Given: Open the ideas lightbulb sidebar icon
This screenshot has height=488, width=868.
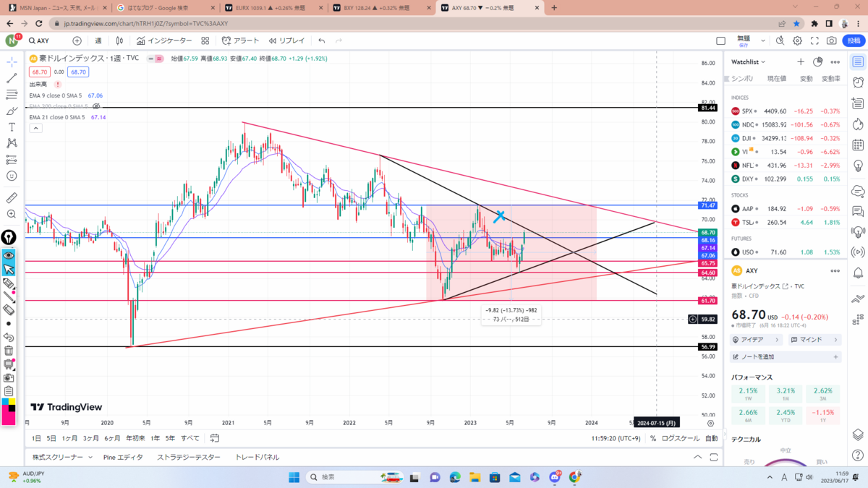Looking at the screenshot, I should tap(858, 166).
